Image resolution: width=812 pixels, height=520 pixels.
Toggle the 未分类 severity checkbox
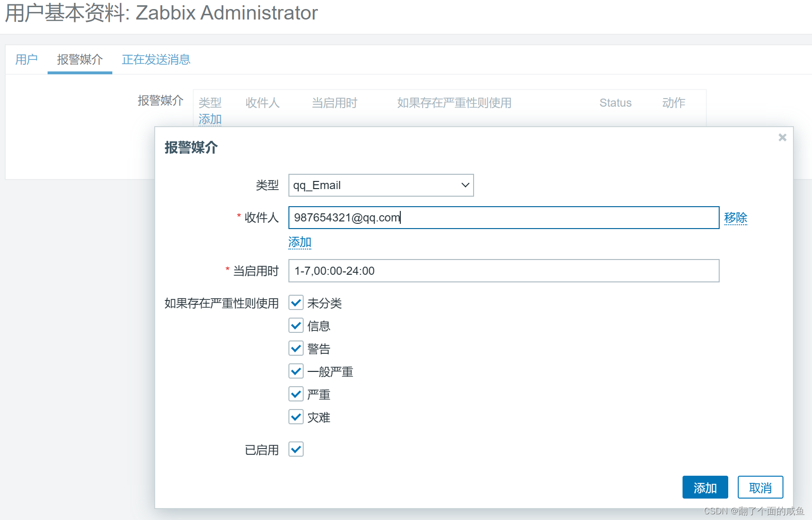click(296, 303)
